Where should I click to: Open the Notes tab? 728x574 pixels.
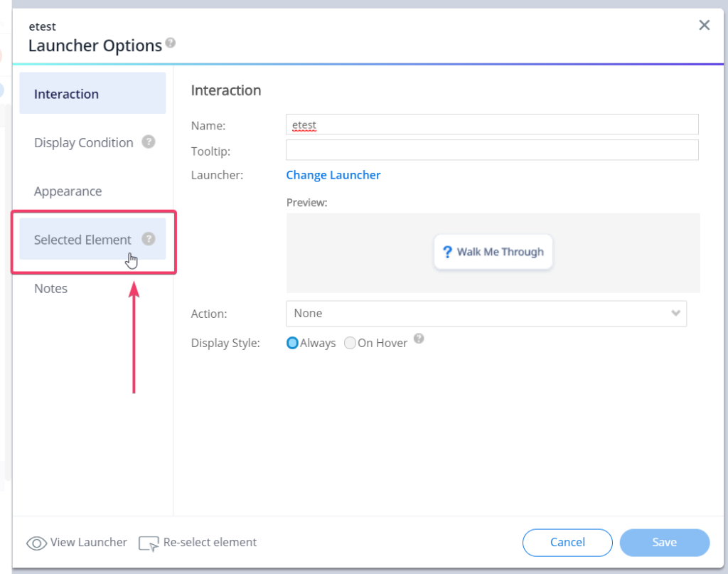click(50, 288)
